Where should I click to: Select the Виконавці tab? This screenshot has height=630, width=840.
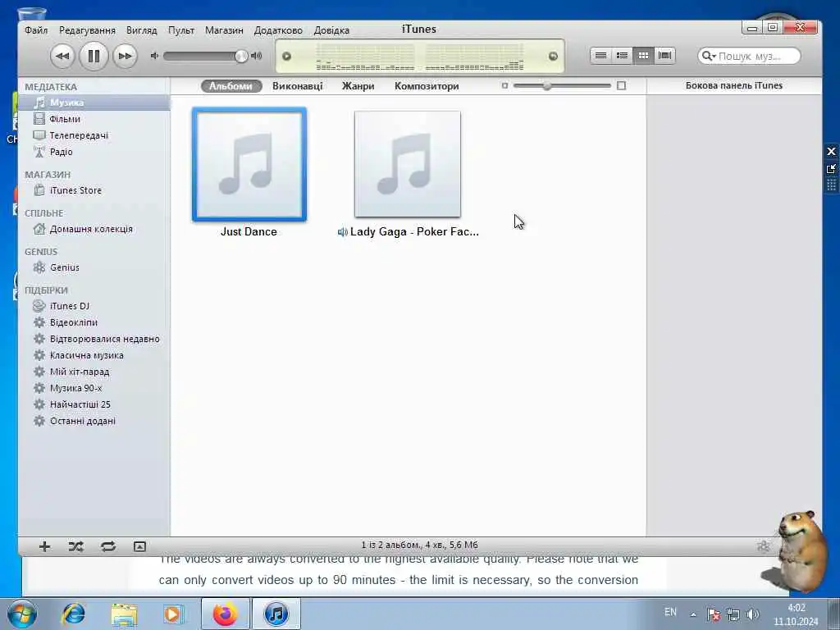click(x=297, y=85)
